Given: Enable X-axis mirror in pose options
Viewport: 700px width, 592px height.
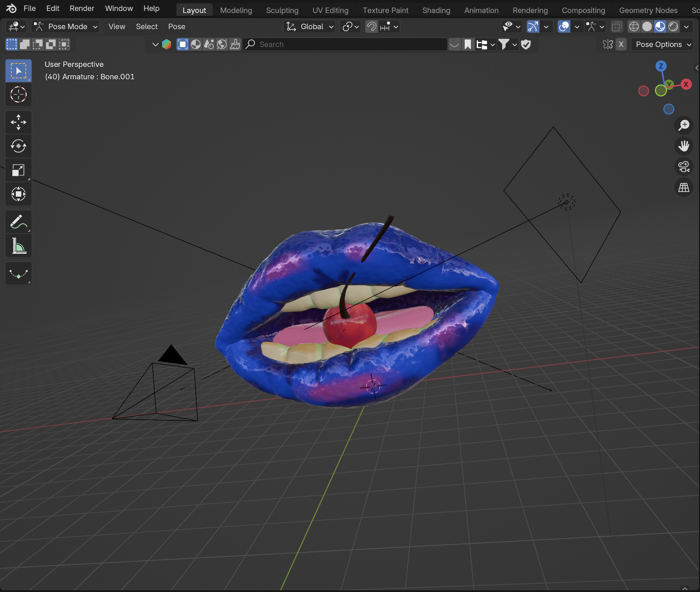Looking at the screenshot, I should [x=621, y=44].
